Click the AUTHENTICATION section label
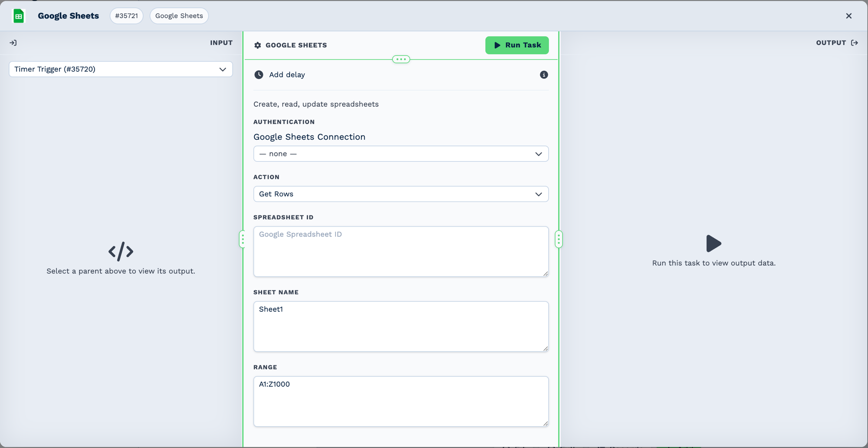 284,122
